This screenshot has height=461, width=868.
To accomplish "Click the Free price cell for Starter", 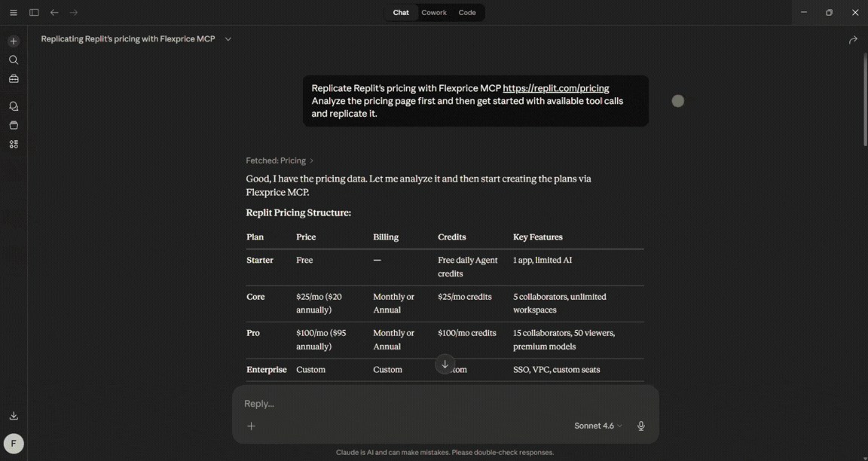I will pyautogui.click(x=304, y=260).
